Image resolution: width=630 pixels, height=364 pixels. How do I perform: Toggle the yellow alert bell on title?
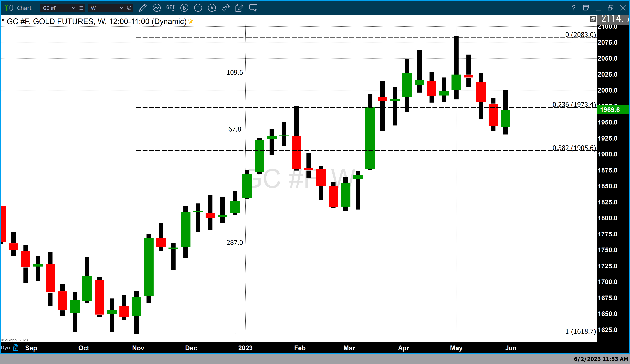190,21
